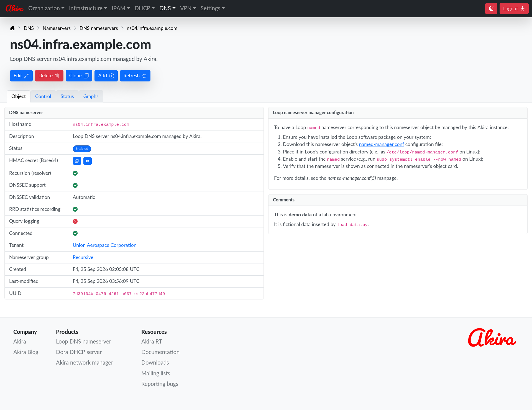Clone the nameserver object
532x410 pixels.
79,76
